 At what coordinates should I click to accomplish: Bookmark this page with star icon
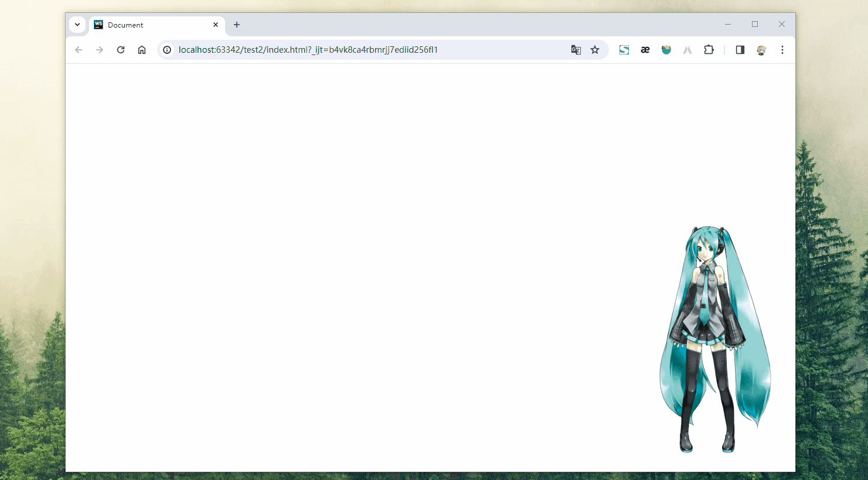595,50
